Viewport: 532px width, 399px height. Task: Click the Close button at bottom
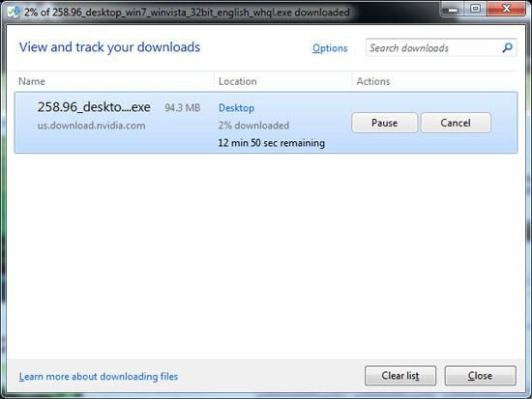coord(480,376)
